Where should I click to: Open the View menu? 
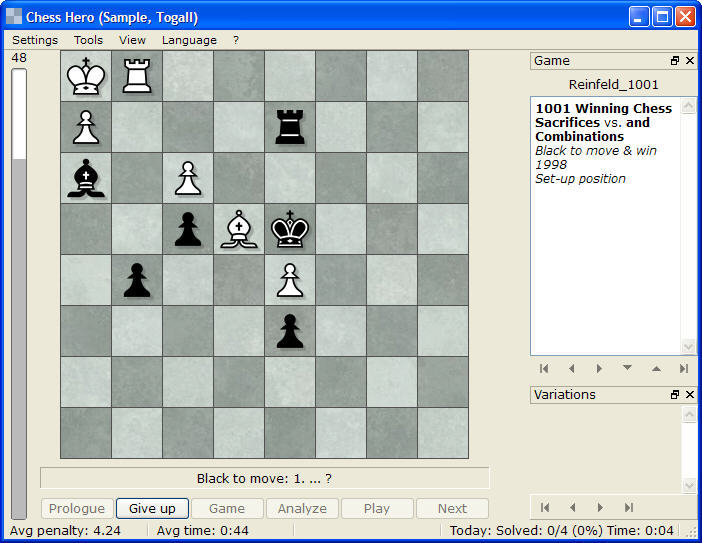pyautogui.click(x=132, y=40)
